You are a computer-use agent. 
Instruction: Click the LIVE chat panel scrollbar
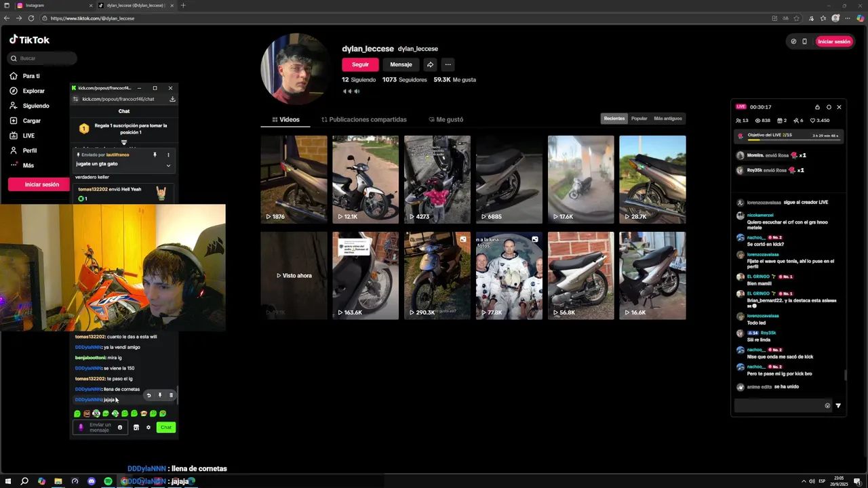tap(845, 375)
